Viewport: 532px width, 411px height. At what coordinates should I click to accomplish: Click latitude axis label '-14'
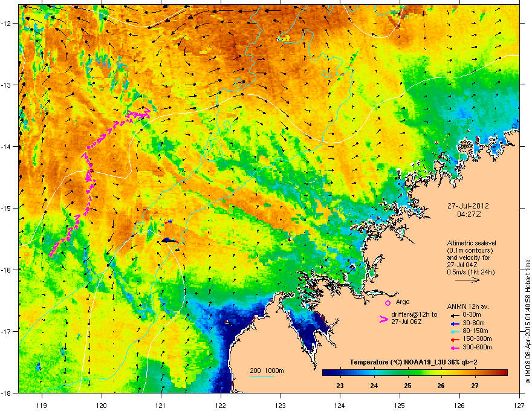(7, 146)
